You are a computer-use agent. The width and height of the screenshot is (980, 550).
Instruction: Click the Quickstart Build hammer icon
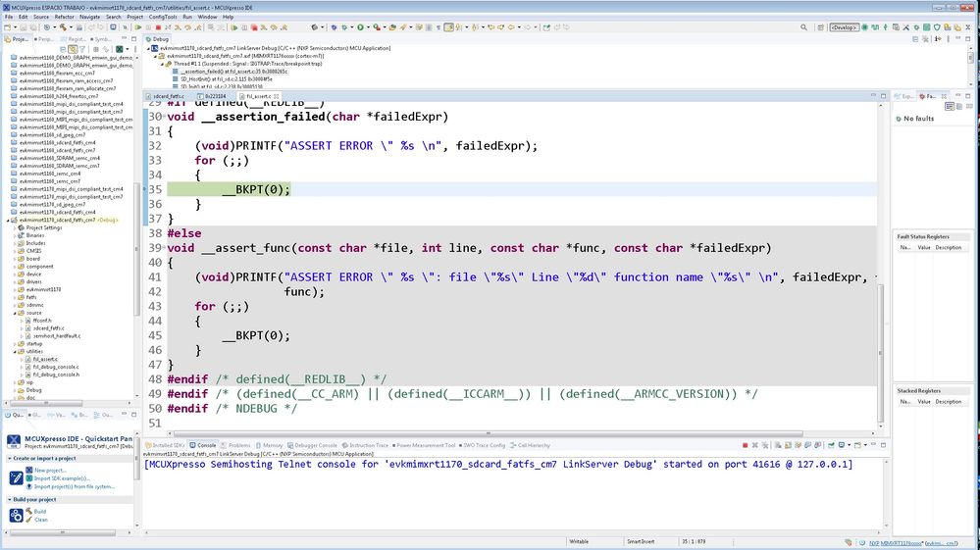[28, 512]
